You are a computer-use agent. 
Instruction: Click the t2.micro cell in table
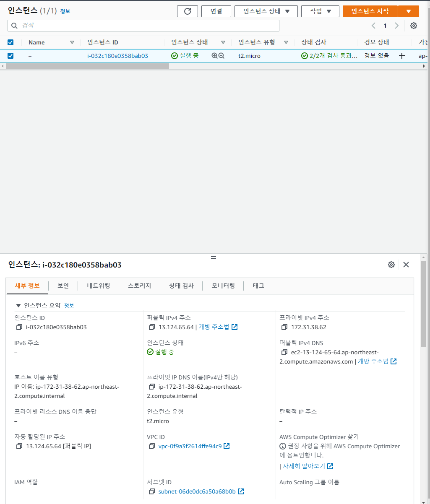(x=249, y=55)
